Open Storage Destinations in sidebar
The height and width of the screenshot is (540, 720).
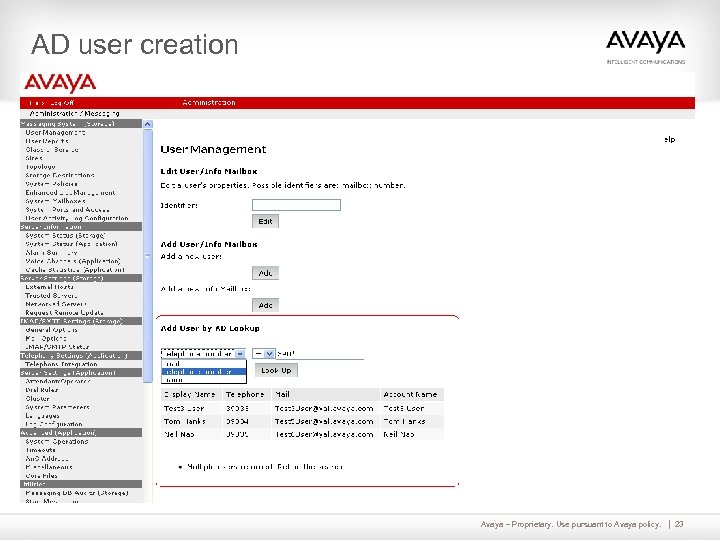[x=60, y=175]
